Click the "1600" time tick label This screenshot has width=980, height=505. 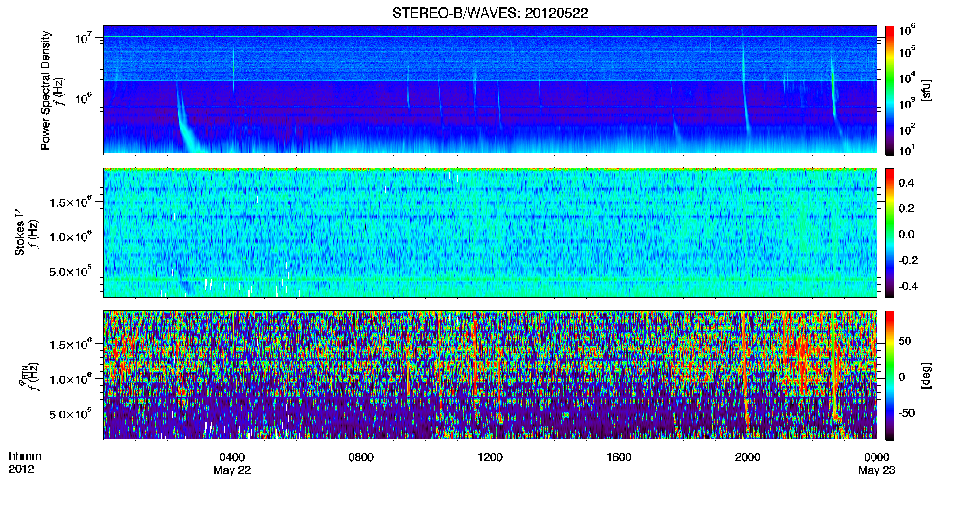pyautogui.click(x=619, y=457)
